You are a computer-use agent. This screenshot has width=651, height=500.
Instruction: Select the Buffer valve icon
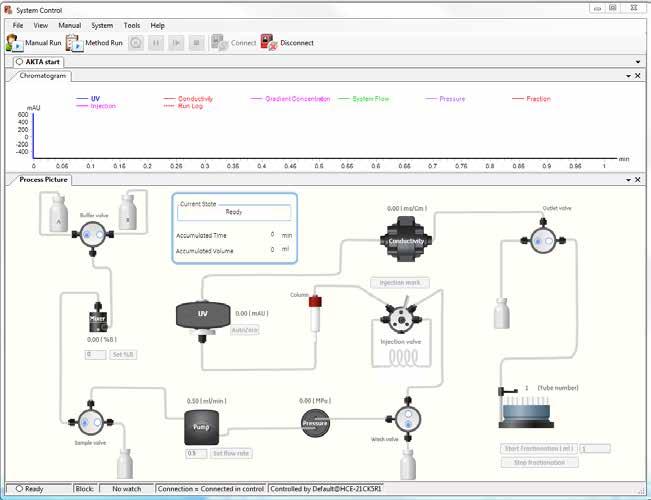coord(93,235)
